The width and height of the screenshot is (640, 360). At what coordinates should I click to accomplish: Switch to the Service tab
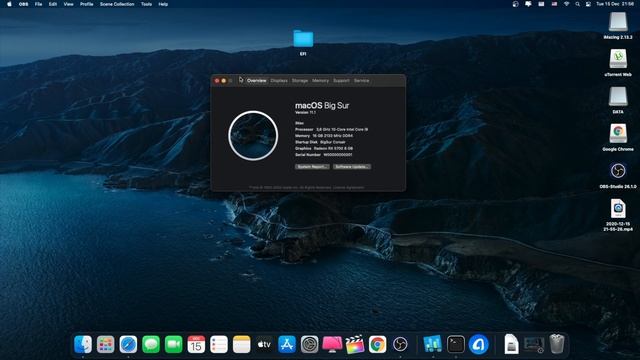point(362,81)
